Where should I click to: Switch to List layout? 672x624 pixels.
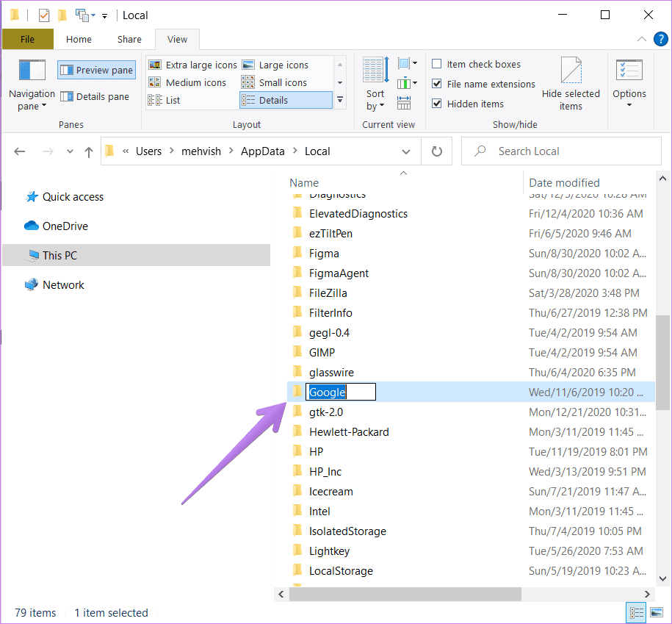coord(164,100)
